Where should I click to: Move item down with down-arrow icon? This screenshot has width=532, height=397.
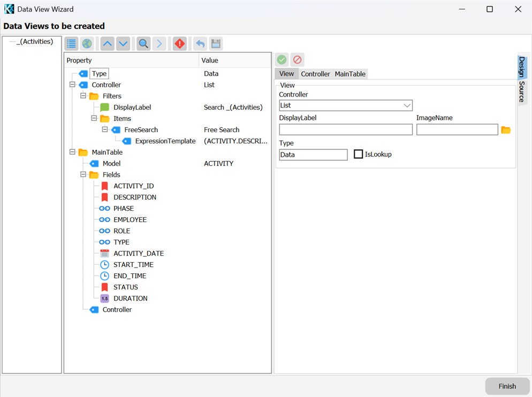pos(123,44)
